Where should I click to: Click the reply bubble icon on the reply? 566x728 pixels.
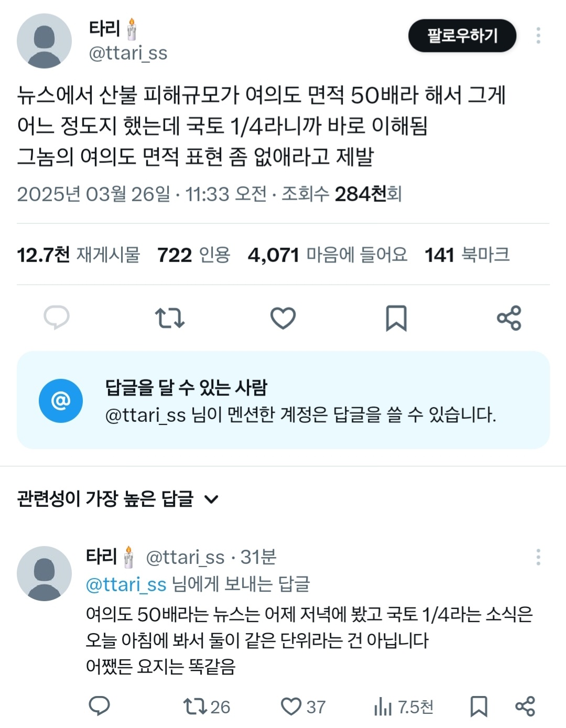point(99,706)
